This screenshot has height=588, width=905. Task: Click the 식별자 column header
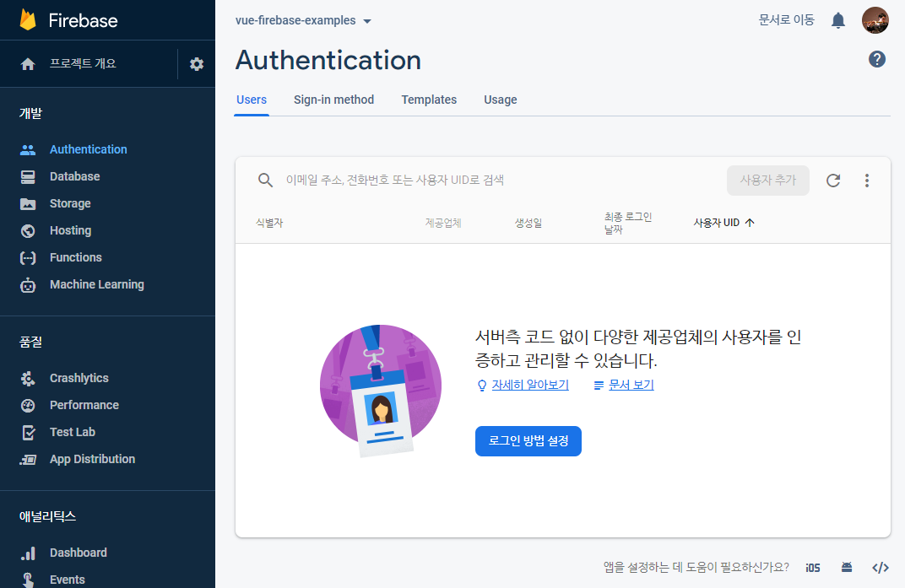(x=269, y=224)
